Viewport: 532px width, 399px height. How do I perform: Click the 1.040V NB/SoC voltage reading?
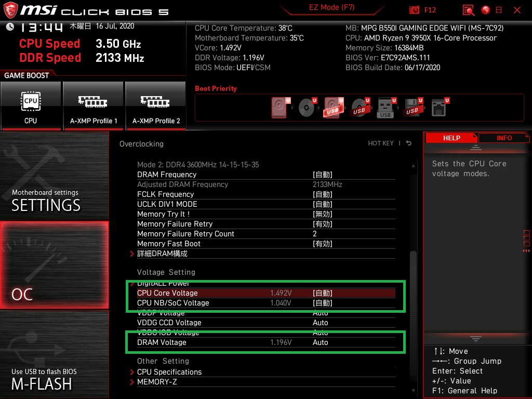pyautogui.click(x=281, y=303)
